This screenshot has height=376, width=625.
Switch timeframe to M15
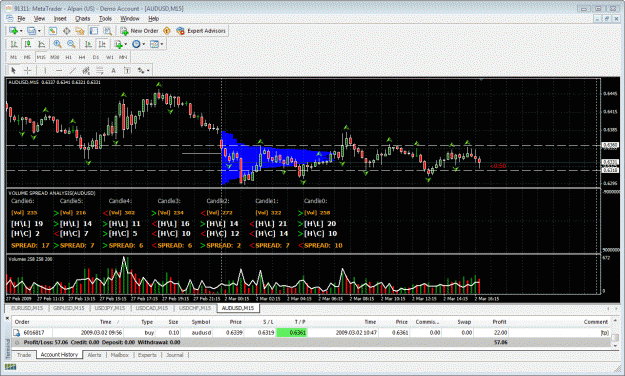(41, 57)
